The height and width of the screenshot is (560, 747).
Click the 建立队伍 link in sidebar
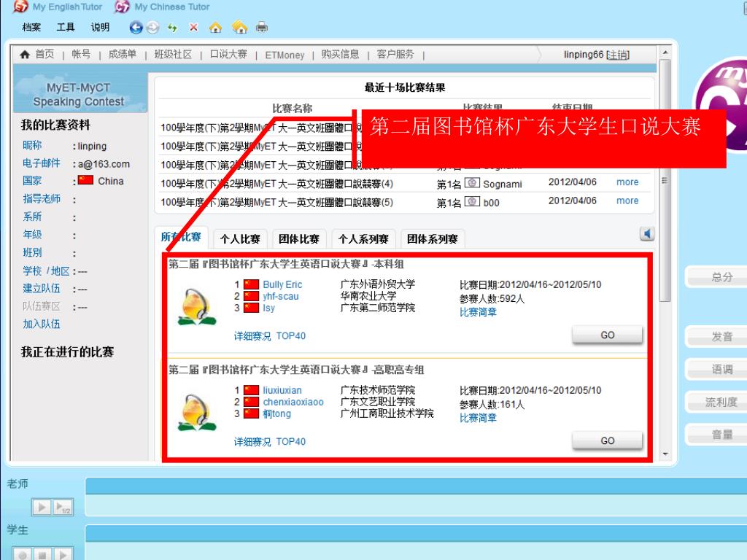pos(42,289)
